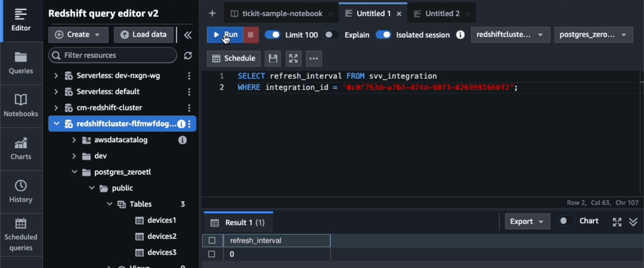The height and width of the screenshot is (268, 644).
Task: Open kebab menu for cm-redshift-cluster
Action: click(189, 108)
